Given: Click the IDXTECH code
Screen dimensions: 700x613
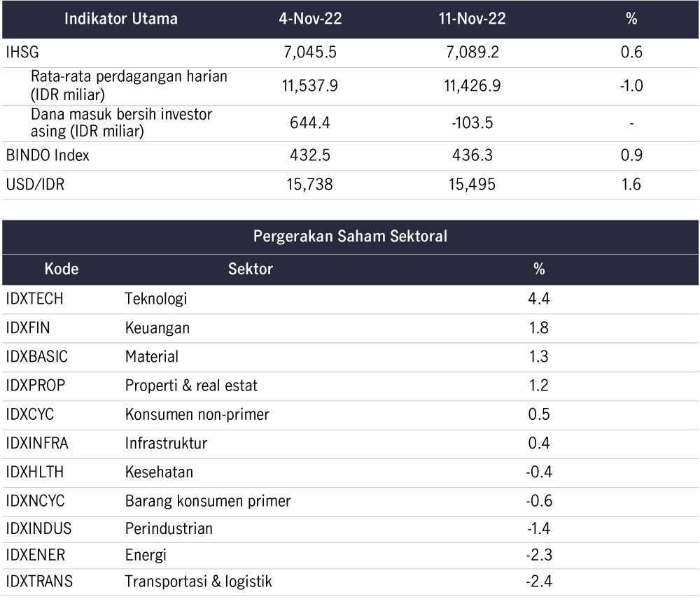Looking at the screenshot, I should pos(34,299).
